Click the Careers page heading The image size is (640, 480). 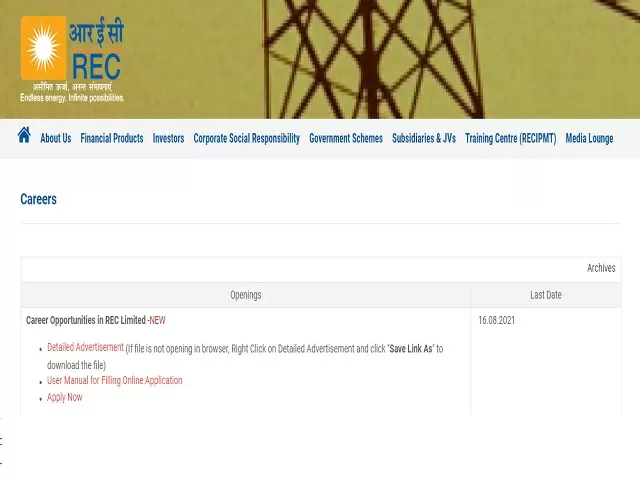point(38,199)
